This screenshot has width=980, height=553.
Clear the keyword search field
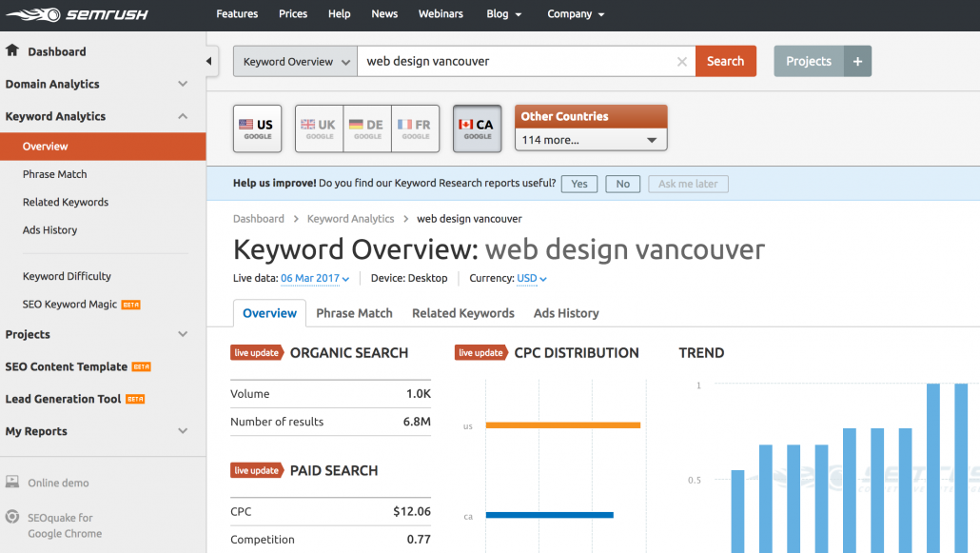682,61
